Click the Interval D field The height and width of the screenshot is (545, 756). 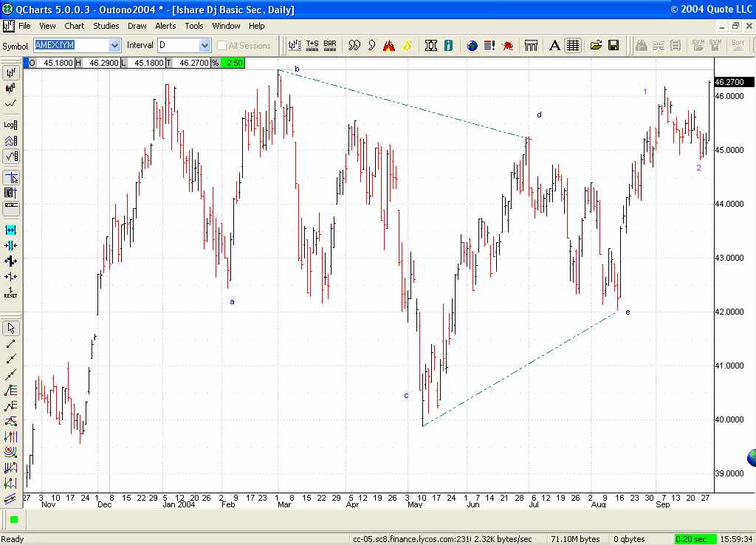[x=179, y=45]
